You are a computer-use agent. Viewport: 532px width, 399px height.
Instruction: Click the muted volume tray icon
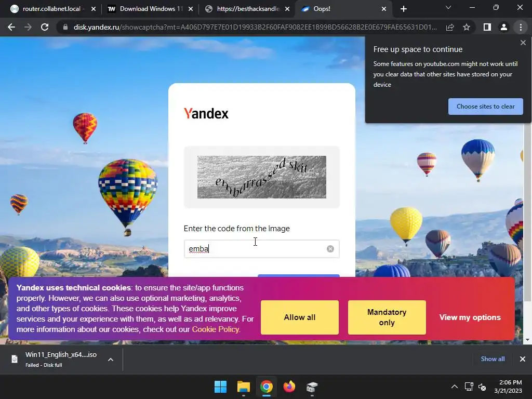[482, 387]
